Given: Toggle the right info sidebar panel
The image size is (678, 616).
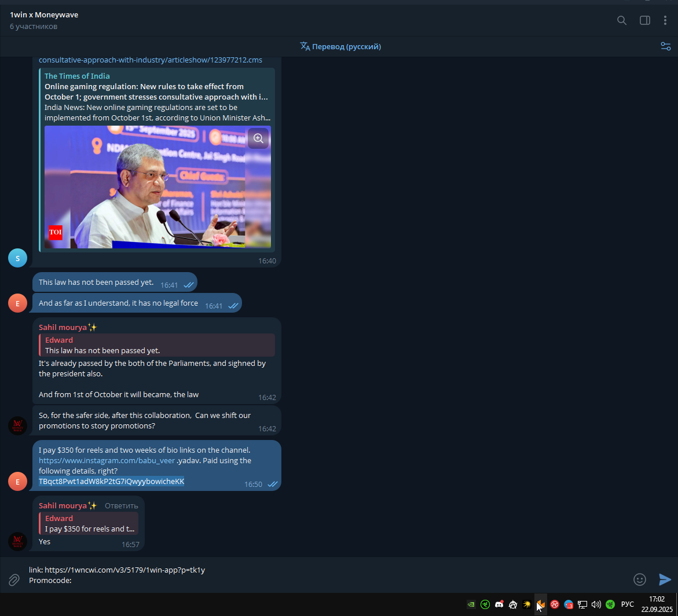Looking at the screenshot, I should tap(644, 20).
